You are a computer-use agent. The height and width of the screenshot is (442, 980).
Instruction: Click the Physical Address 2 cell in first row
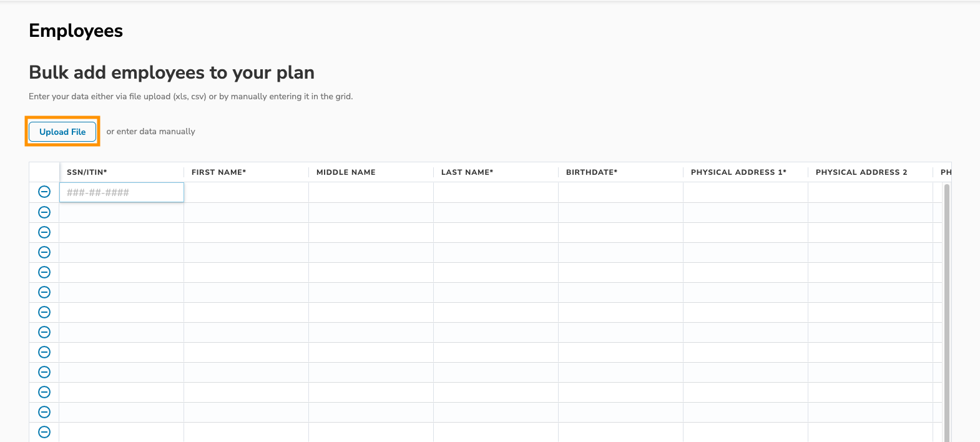tap(870, 192)
